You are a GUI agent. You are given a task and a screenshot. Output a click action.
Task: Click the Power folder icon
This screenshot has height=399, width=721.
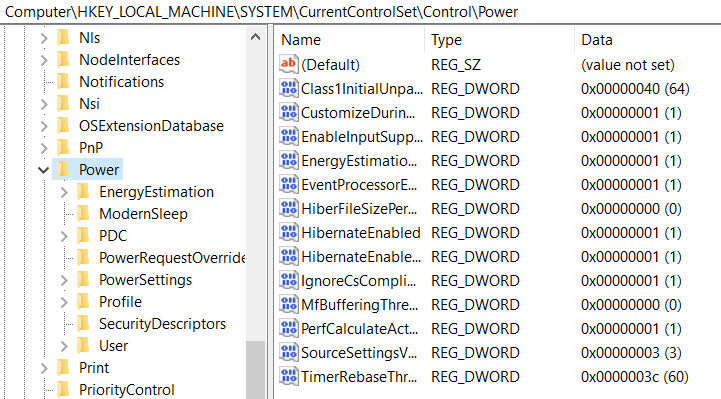pyautogui.click(x=63, y=170)
